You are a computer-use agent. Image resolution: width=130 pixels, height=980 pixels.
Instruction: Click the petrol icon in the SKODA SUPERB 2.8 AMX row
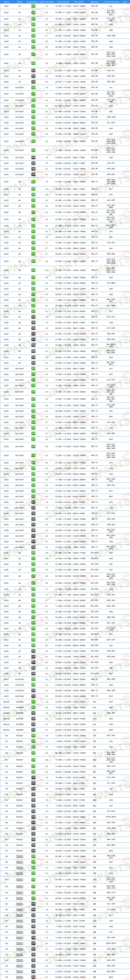click(34, 708)
